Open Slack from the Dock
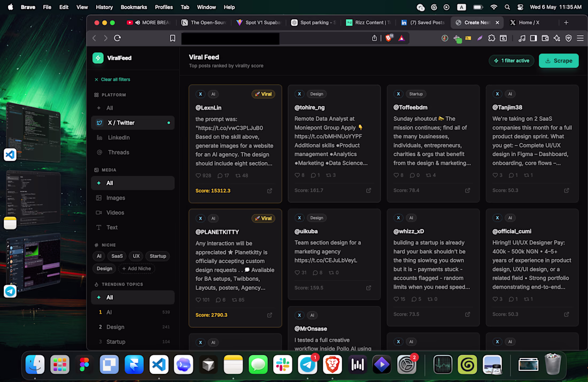588x382 pixels. [283, 364]
